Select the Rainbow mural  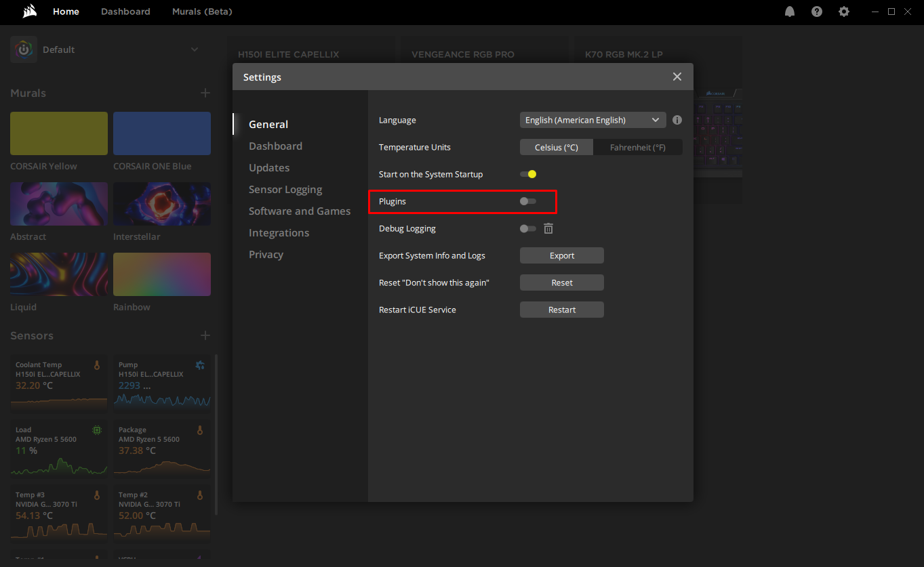pos(162,274)
